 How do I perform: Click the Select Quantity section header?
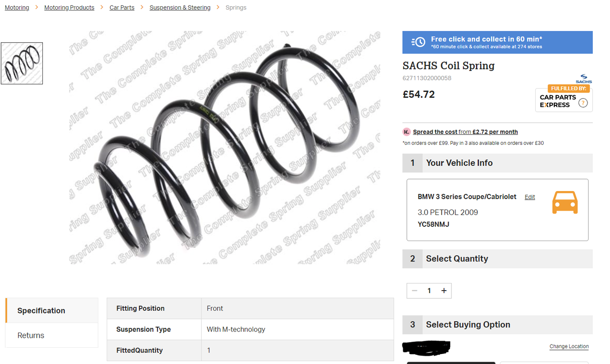(x=498, y=259)
